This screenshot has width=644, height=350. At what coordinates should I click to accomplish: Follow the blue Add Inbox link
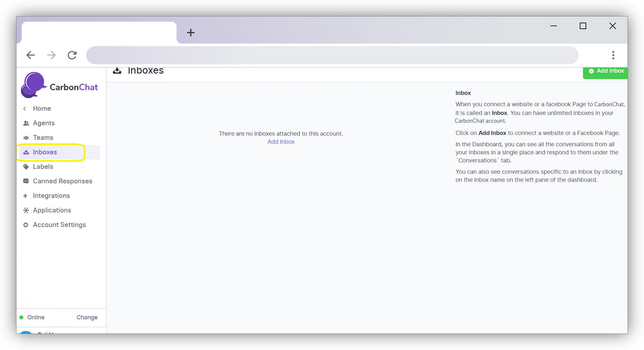coord(281,142)
